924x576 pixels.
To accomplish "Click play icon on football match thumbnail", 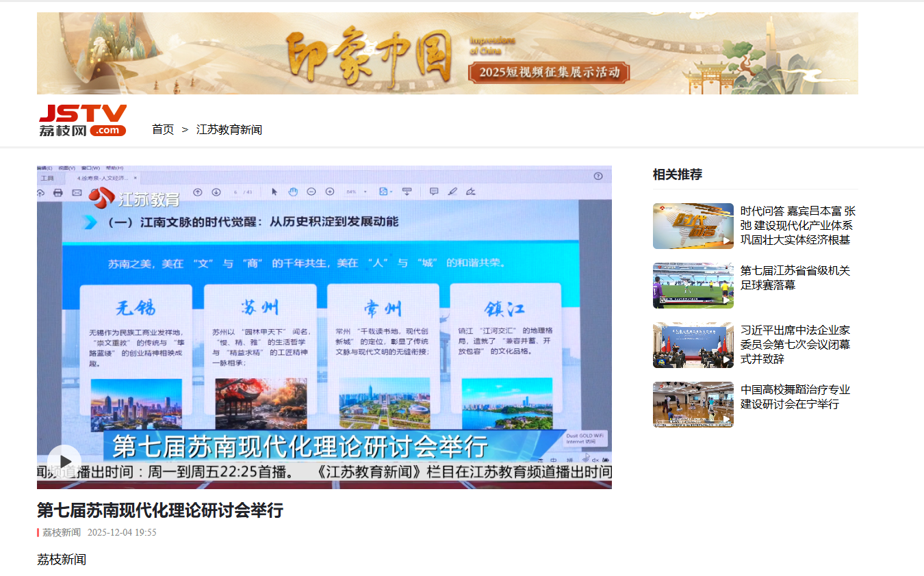I will 726,300.
